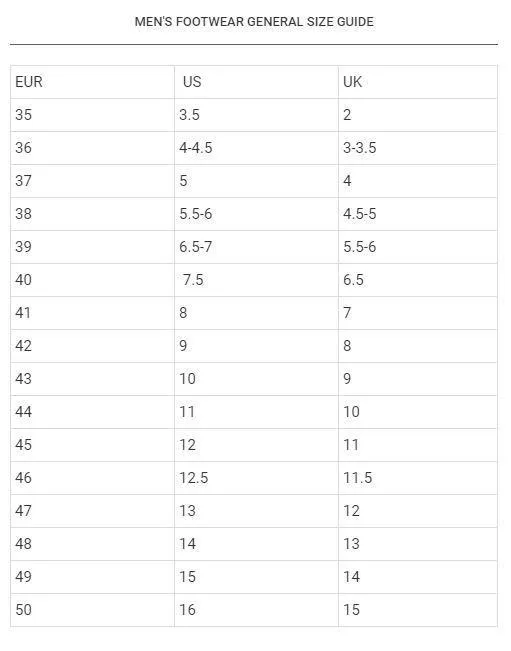Screen dimensions: 511x651
Task: Click the UK 6.5 cell
Action: 418,280
